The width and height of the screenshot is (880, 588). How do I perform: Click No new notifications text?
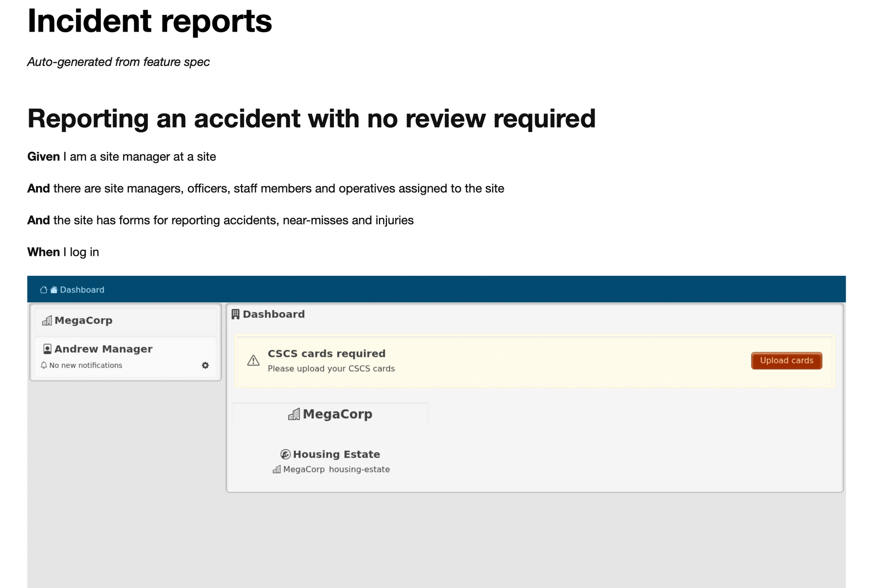point(85,365)
